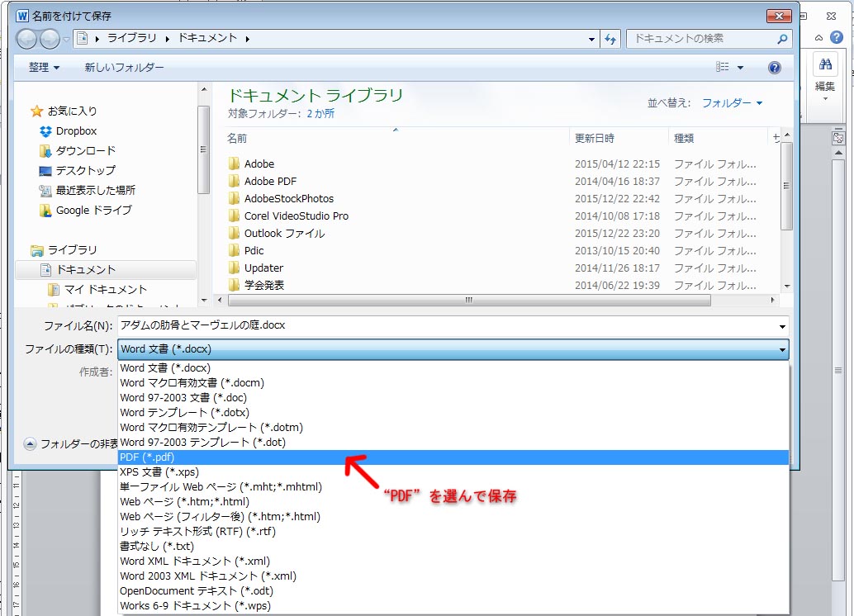Expand the address bar history dropdown

(591, 39)
